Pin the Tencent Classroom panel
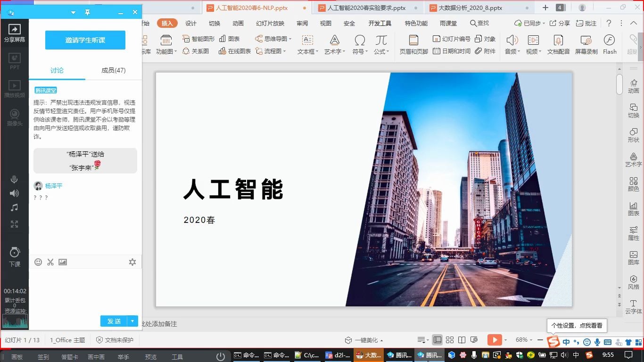644x362 pixels. (x=87, y=13)
